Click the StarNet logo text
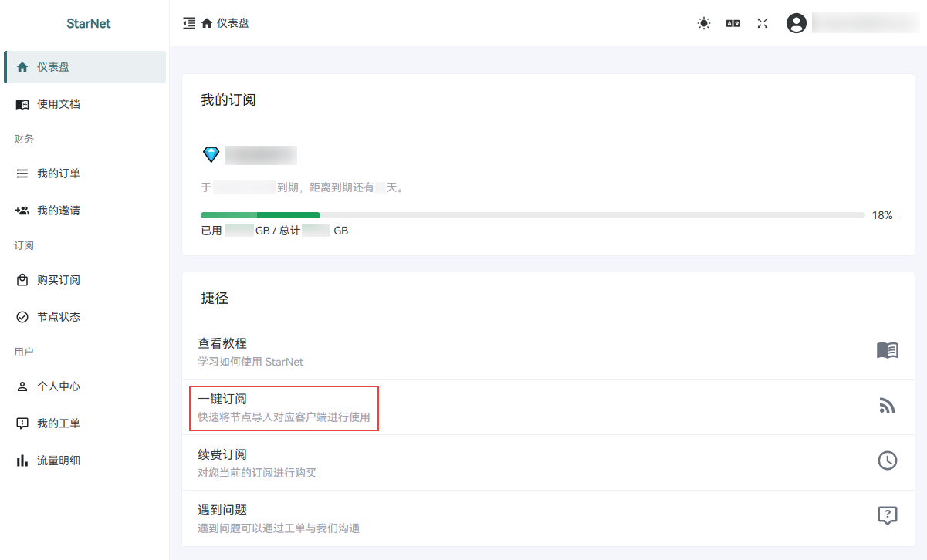The width and height of the screenshot is (927, 560). click(x=88, y=23)
